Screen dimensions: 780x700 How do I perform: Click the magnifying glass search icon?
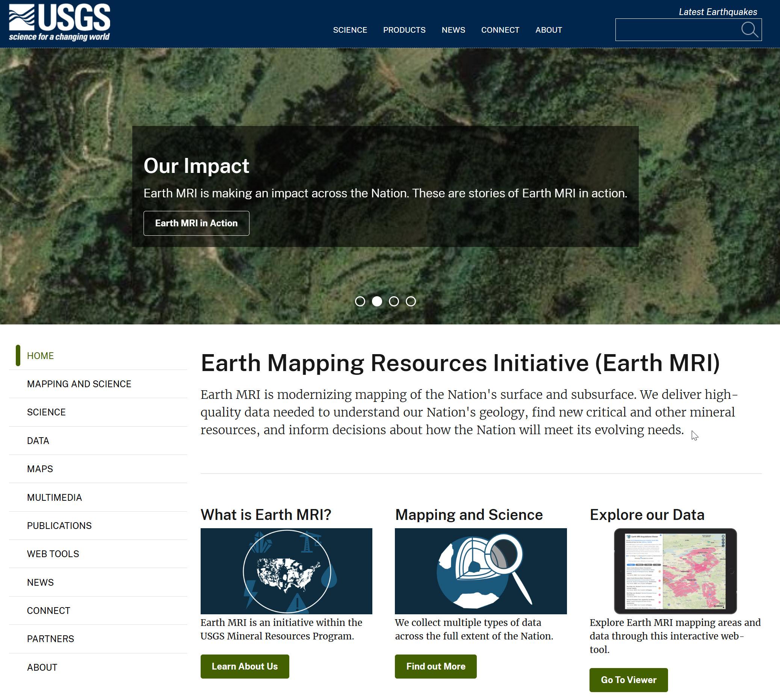(749, 30)
